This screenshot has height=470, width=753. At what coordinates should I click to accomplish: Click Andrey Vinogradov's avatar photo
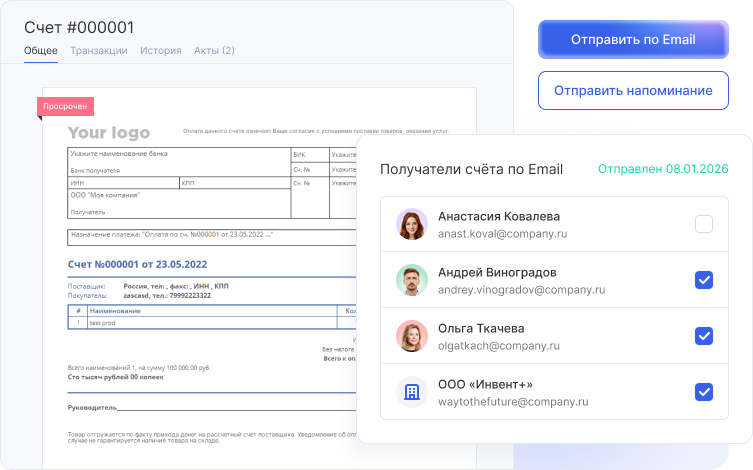(411, 280)
